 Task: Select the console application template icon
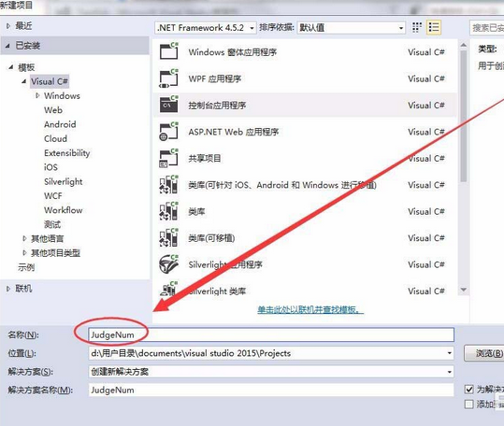point(168,105)
